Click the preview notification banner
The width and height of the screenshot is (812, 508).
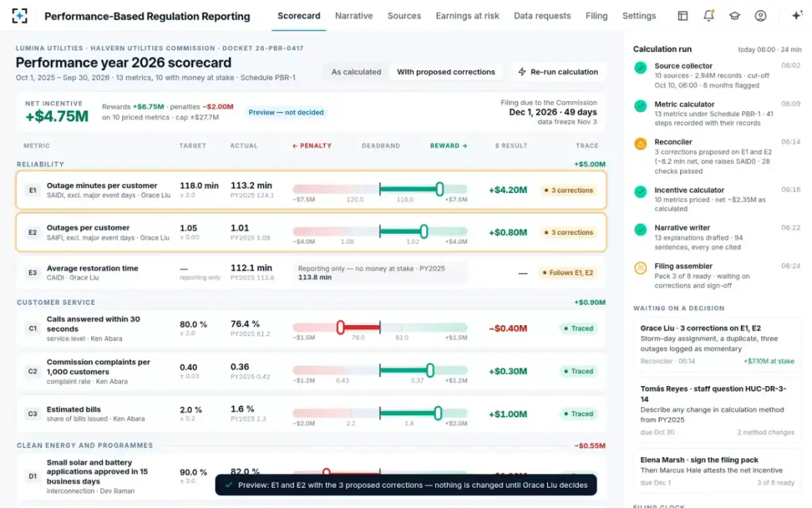click(x=406, y=485)
